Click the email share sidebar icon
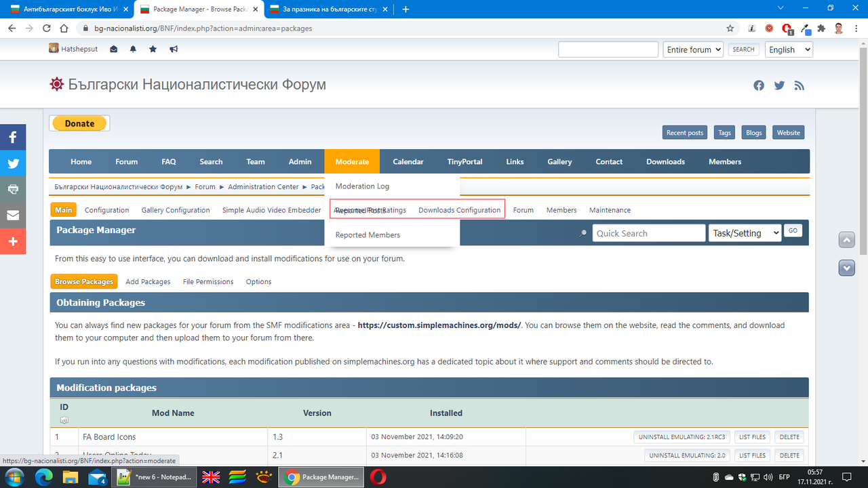Image resolution: width=868 pixels, height=488 pixels. pos(13,216)
